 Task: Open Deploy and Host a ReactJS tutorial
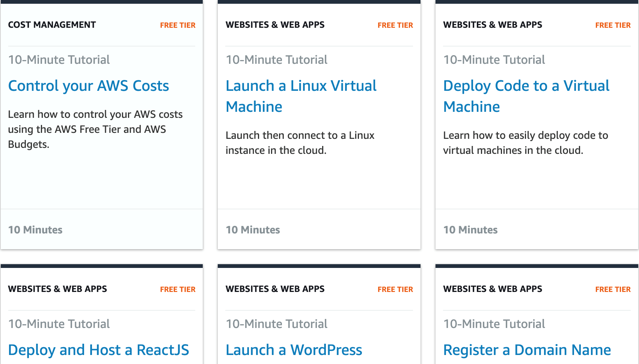tap(99, 350)
